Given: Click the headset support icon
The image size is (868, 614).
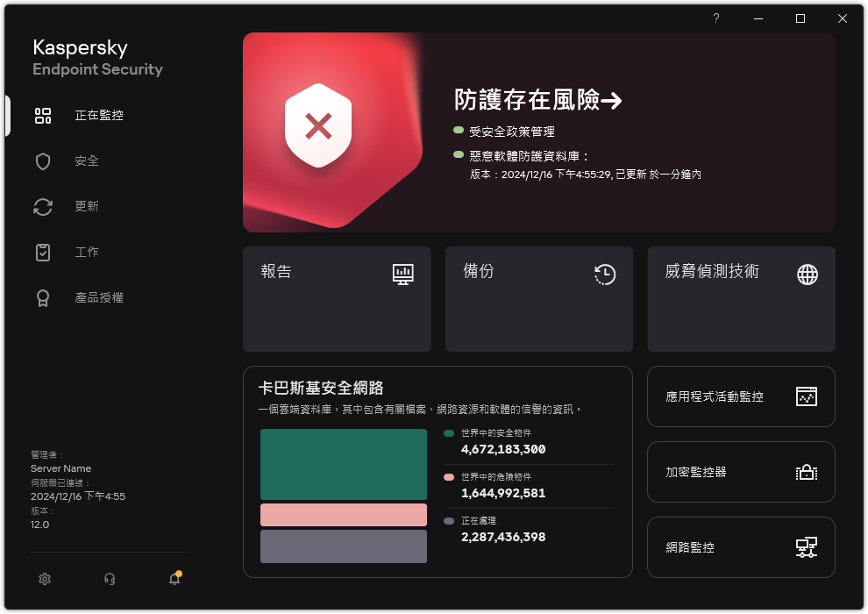Looking at the screenshot, I should [x=109, y=579].
